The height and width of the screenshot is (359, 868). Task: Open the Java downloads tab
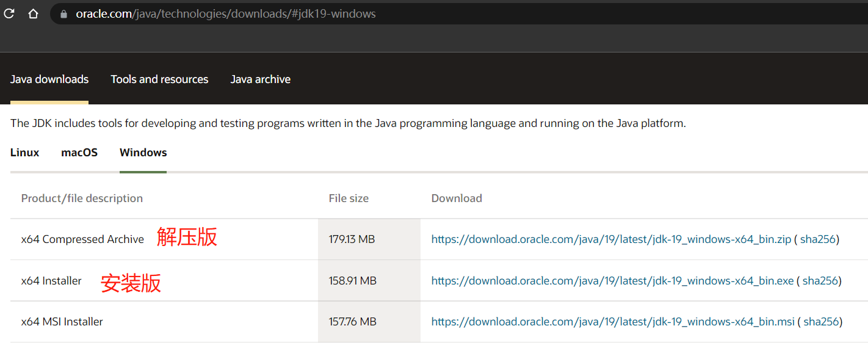point(49,79)
